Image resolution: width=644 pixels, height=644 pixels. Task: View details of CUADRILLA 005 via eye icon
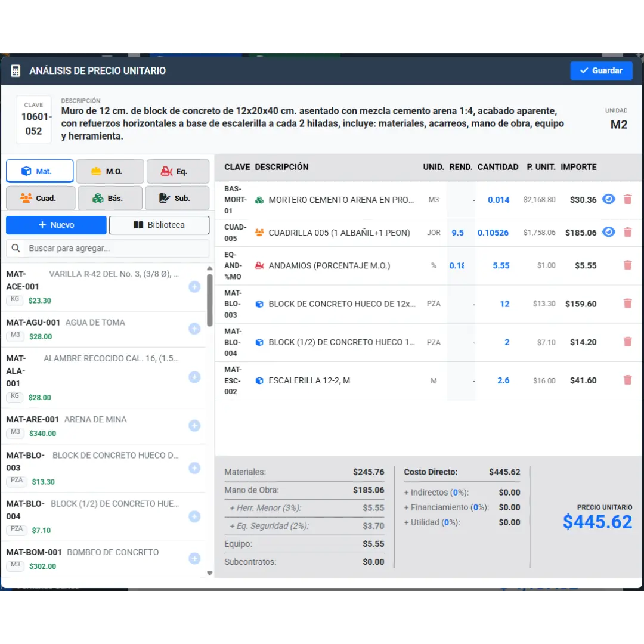609,232
